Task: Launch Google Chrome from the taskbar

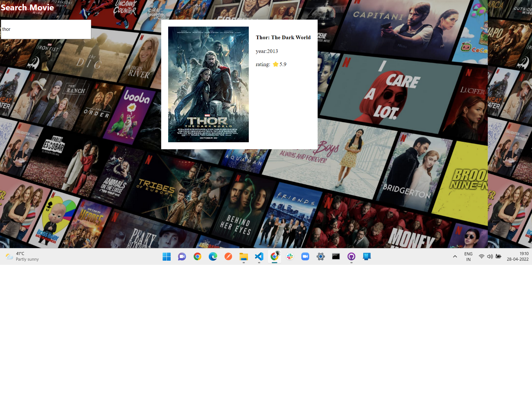Action: [x=197, y=256]
